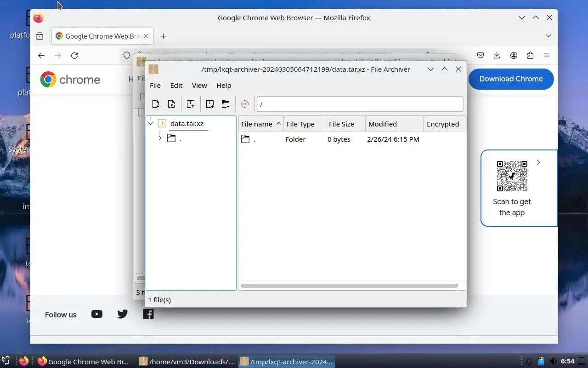Open Firefox downloads icon
This screenshot has width=588, height=368.
pos(497,55)
